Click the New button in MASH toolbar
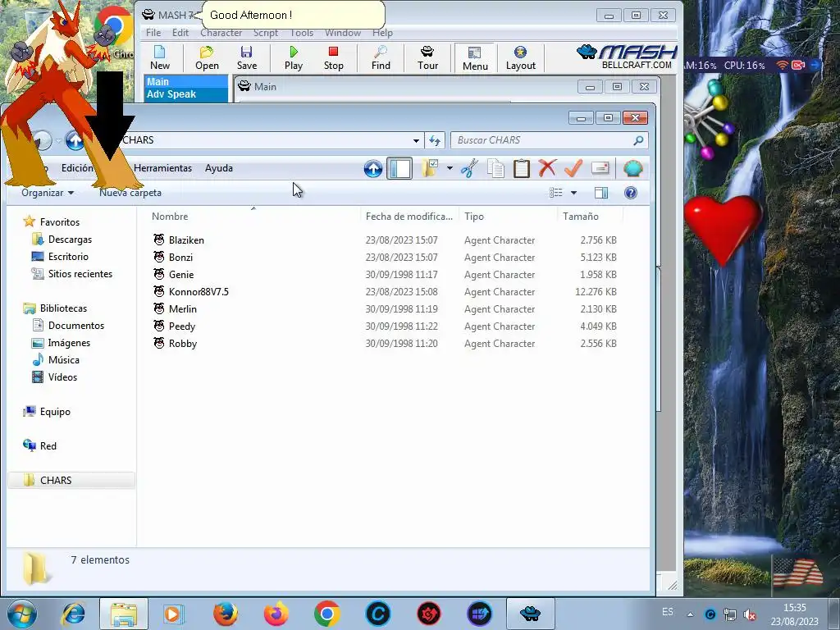Screen dimensions: 840x630 tap(160, 58)
